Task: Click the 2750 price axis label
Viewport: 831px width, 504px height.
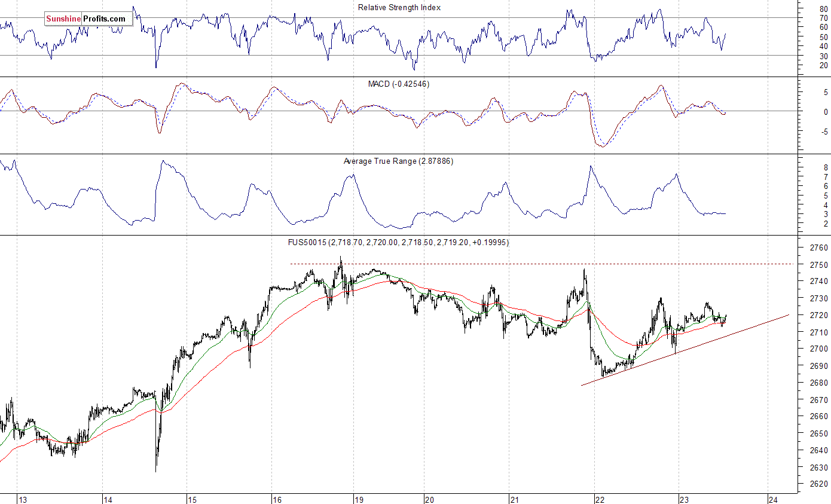Action: 818,264
